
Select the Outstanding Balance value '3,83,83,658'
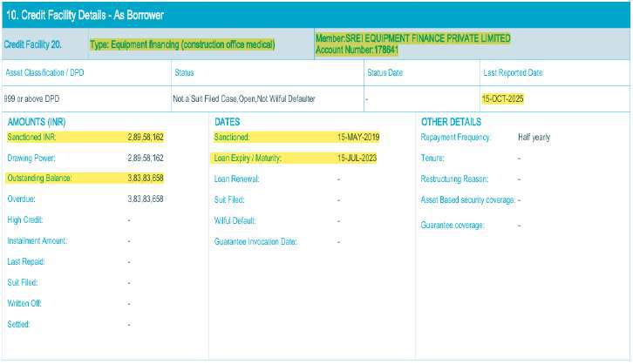click(x=146, y=179)
